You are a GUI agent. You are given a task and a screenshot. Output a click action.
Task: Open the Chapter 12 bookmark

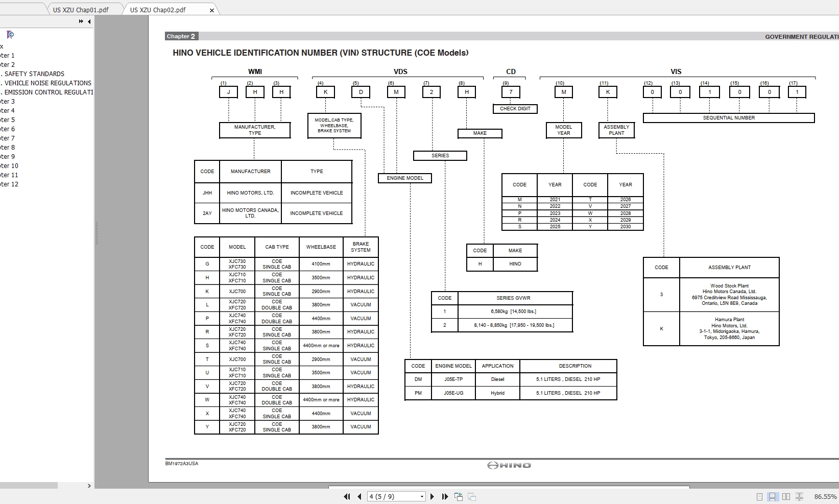(9, 184)
